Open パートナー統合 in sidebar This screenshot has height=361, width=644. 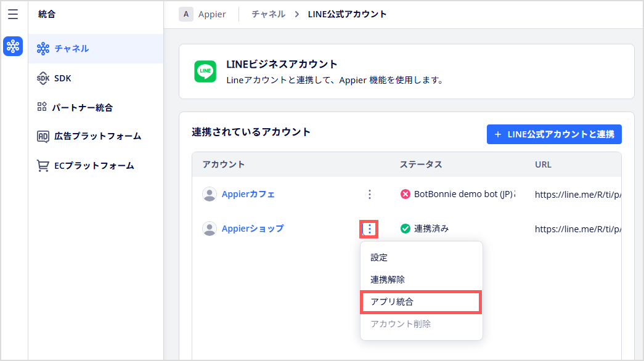pos(96,107)
